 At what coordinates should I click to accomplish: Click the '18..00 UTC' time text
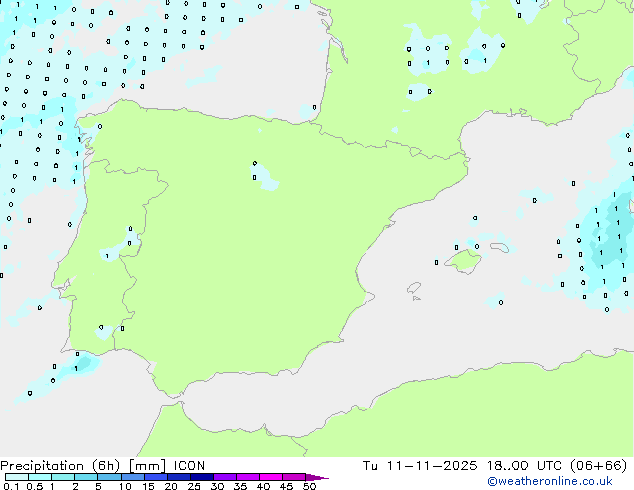[524, 466]
